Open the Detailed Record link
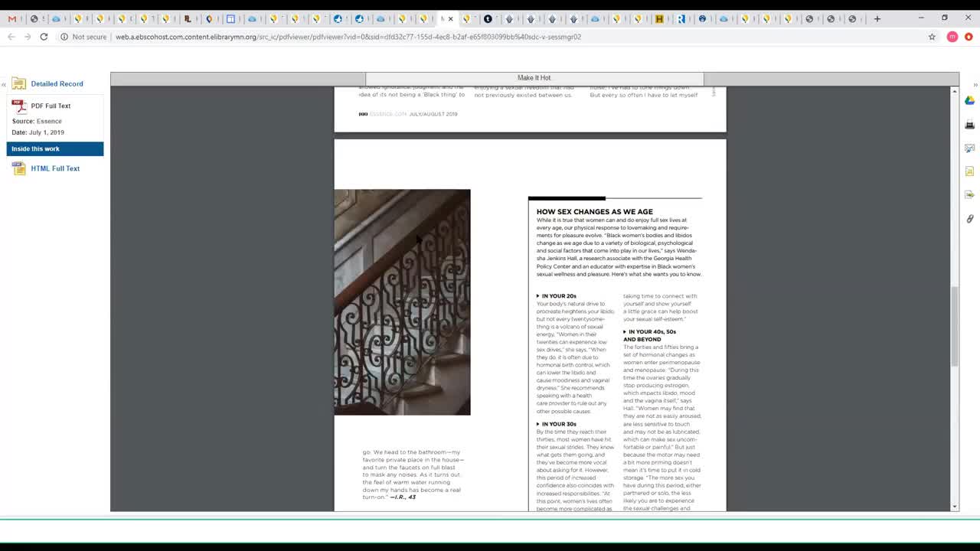Viewport: 980px width, 551px height. click(57, 83)
